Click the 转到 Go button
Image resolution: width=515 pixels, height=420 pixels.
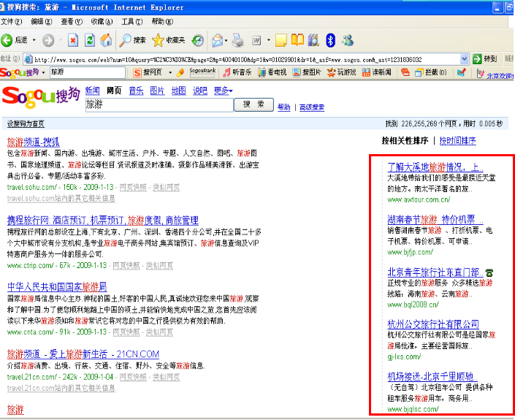485,59
